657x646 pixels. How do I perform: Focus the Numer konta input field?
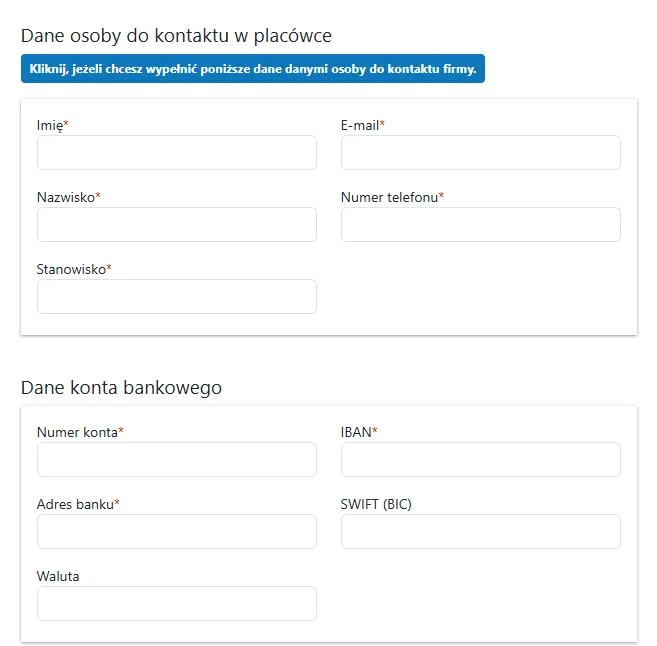177,460
